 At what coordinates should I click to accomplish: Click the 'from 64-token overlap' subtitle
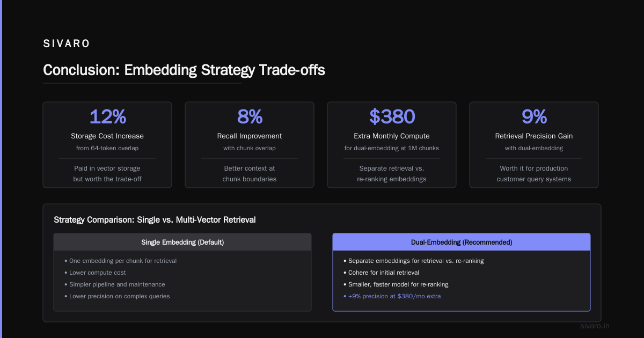107,148
